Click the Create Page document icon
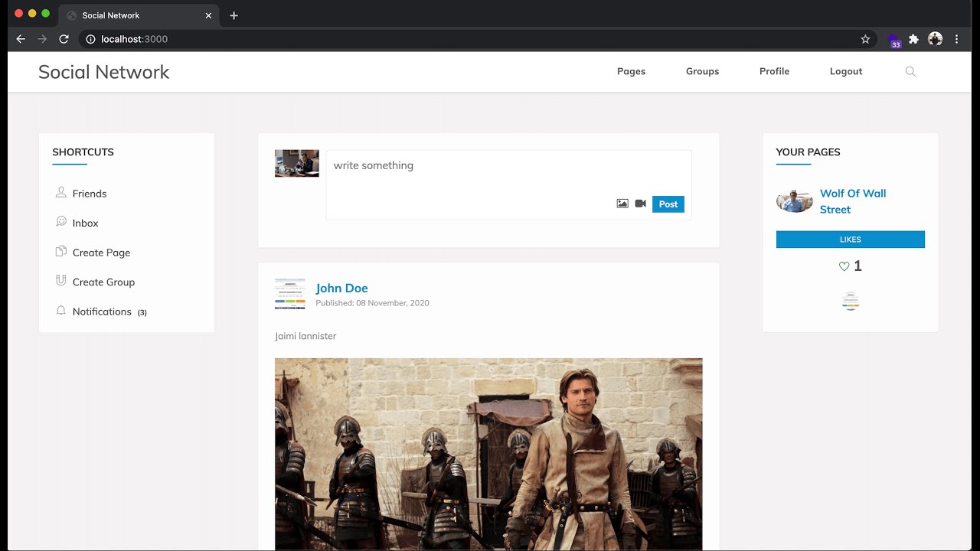This screenshot has width=980, height=551. [x=61, y=251]
